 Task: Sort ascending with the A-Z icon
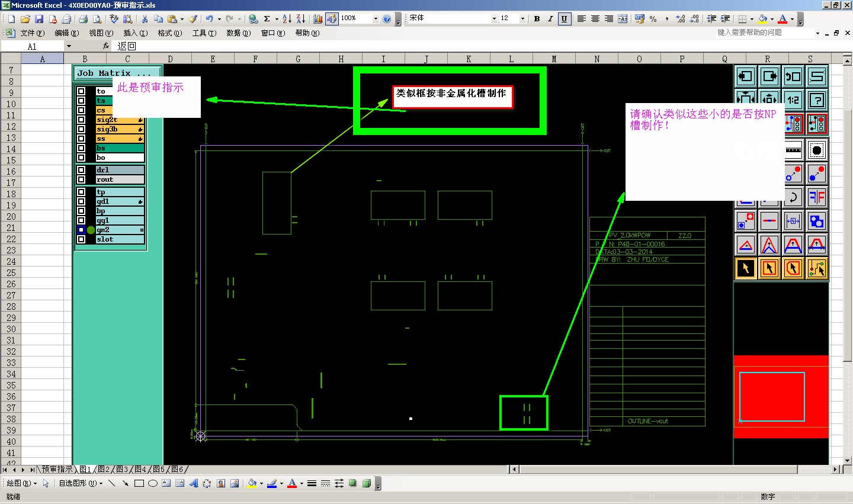pyautogui.click(x=287, y=19)
